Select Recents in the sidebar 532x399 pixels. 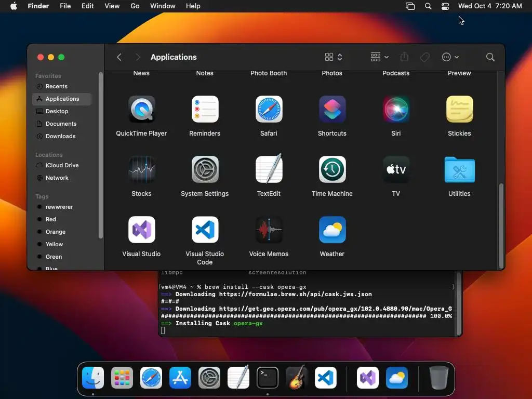(62, 86)
